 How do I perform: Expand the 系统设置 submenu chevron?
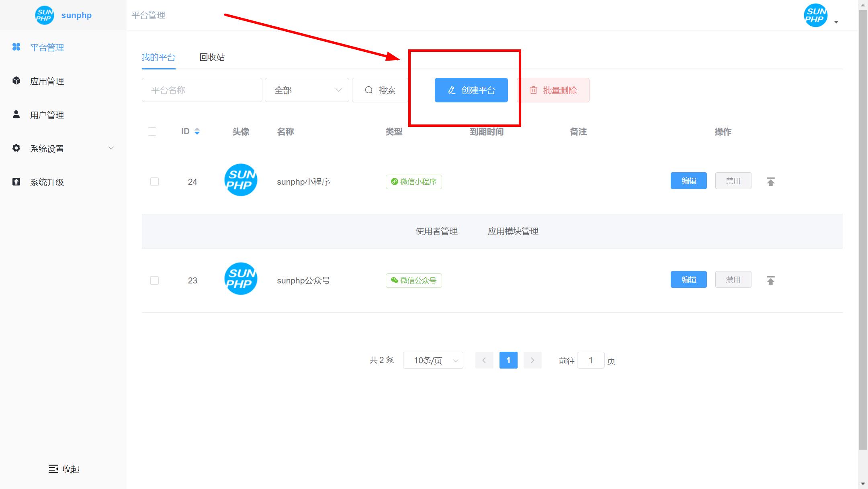pos(111,148)
